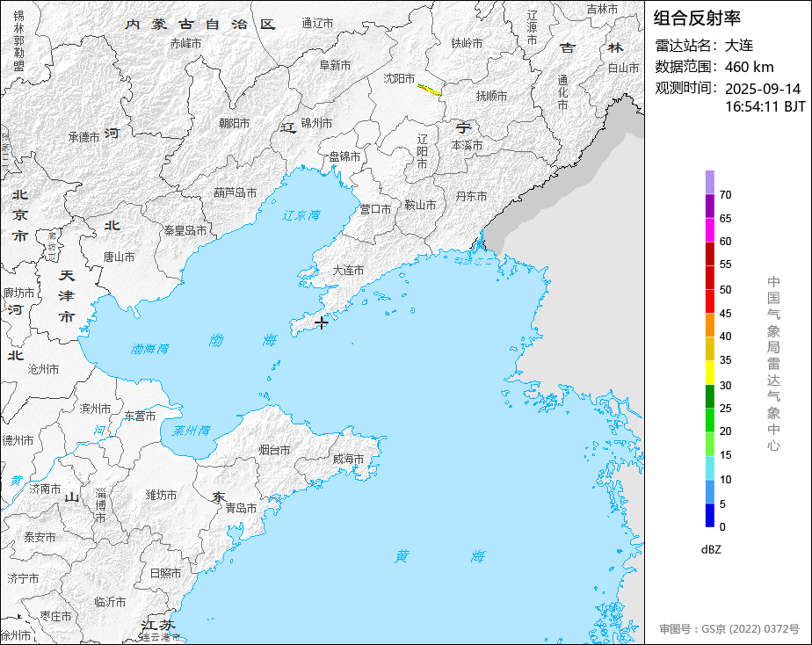The height and width of the screenshot is (645, 812).
Task: Click the 烟台市 map label
Action: point(274,450)
